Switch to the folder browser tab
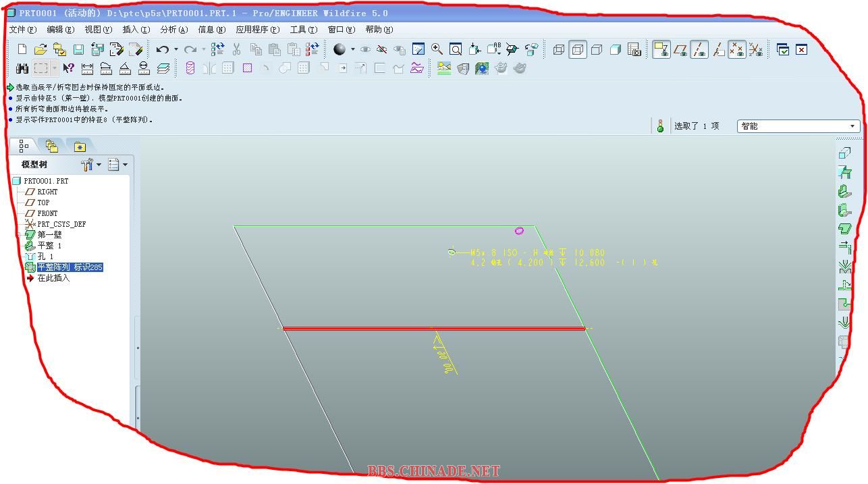 (51, 146)
